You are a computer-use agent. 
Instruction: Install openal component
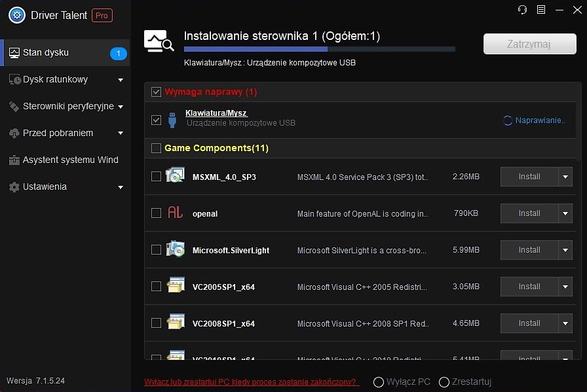[x=529, y=213]
